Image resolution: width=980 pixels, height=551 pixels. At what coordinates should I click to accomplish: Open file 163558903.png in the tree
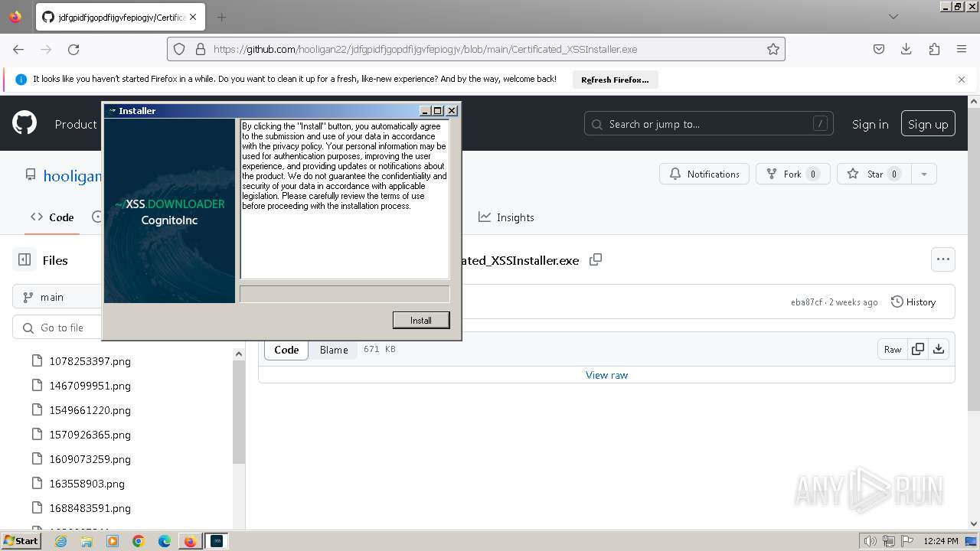87,484
